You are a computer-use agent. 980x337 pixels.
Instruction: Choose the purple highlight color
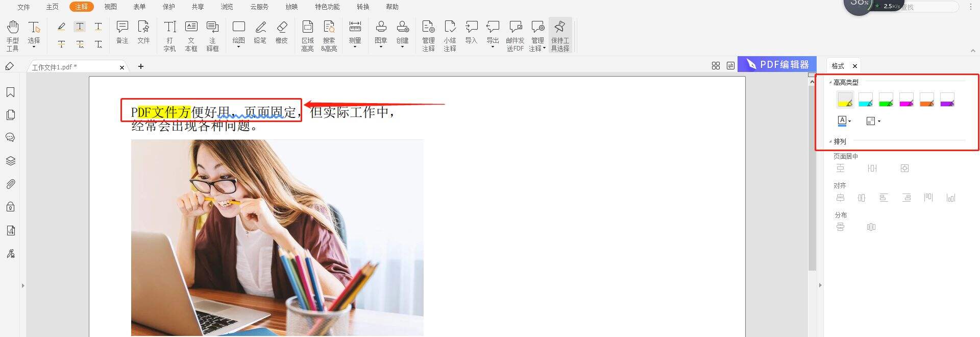[947, 100]
